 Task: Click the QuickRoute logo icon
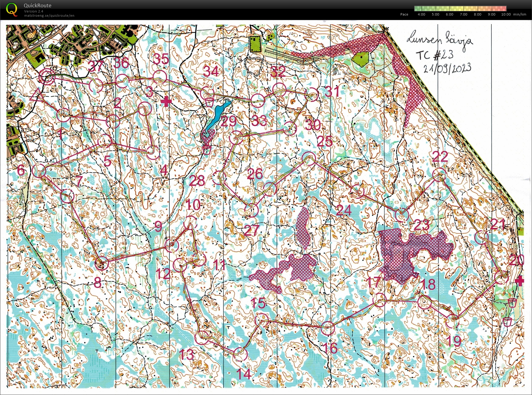pos(12,9)
